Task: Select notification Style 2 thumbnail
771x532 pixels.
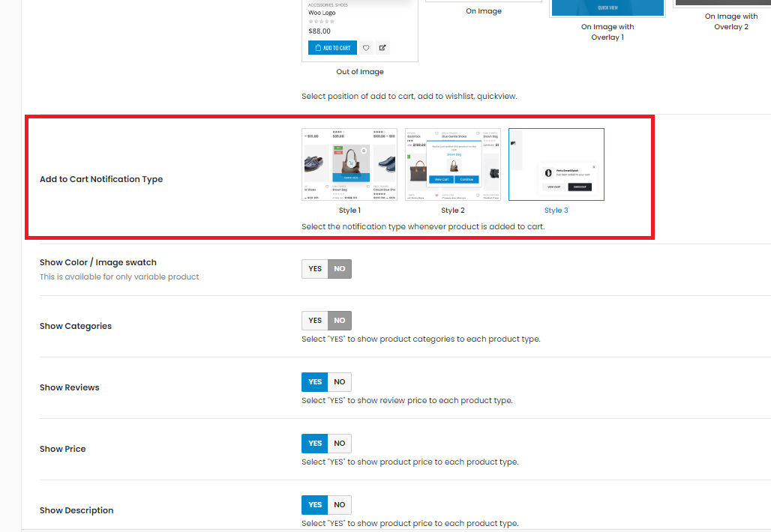Action: point(453,165)
